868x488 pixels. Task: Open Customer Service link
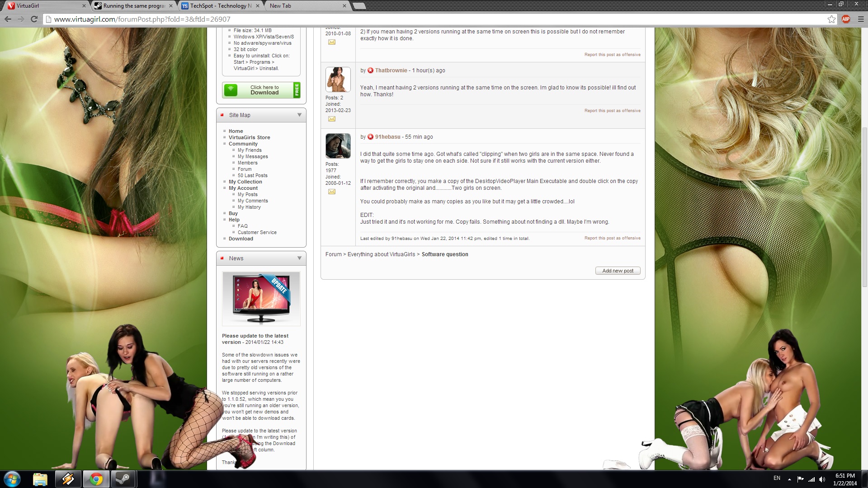pos(257,232)
